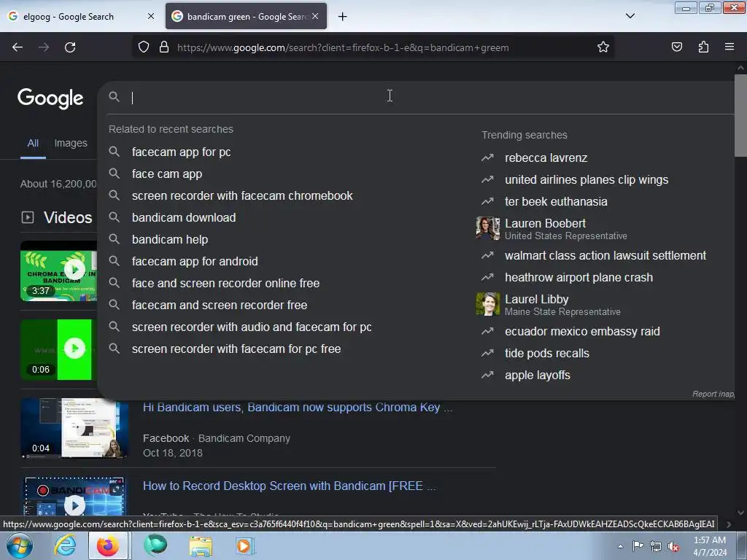Open 'walmart class action lawsuit settlement' trend
Screen dimensions: 747x560
coord(605,255)
